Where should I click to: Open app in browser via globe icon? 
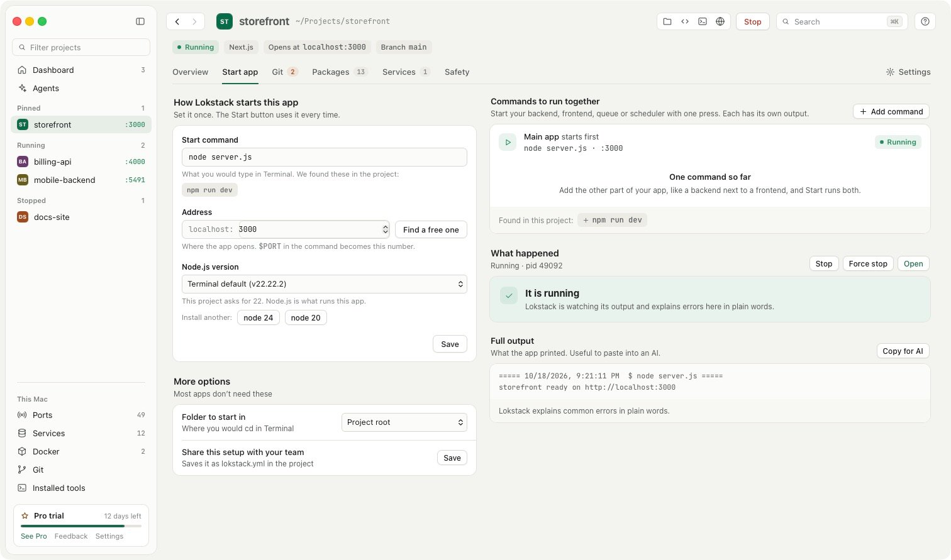[x=720, y=21]
